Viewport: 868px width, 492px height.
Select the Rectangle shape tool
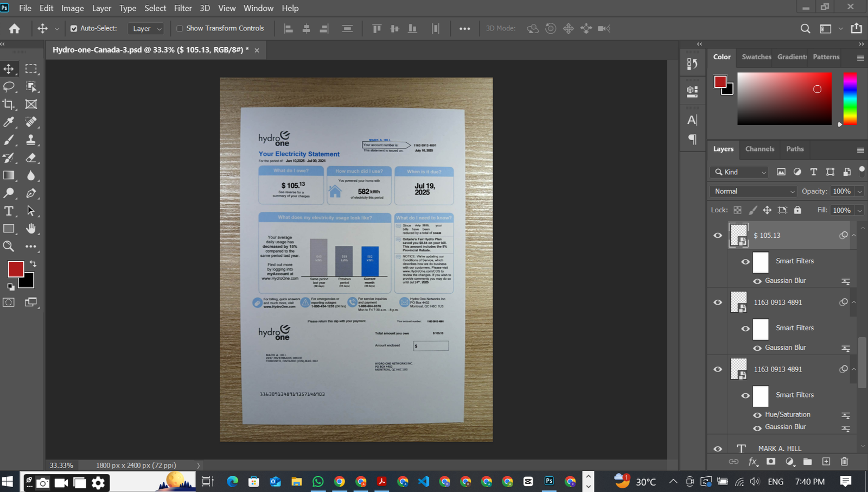tap(9, 229)
